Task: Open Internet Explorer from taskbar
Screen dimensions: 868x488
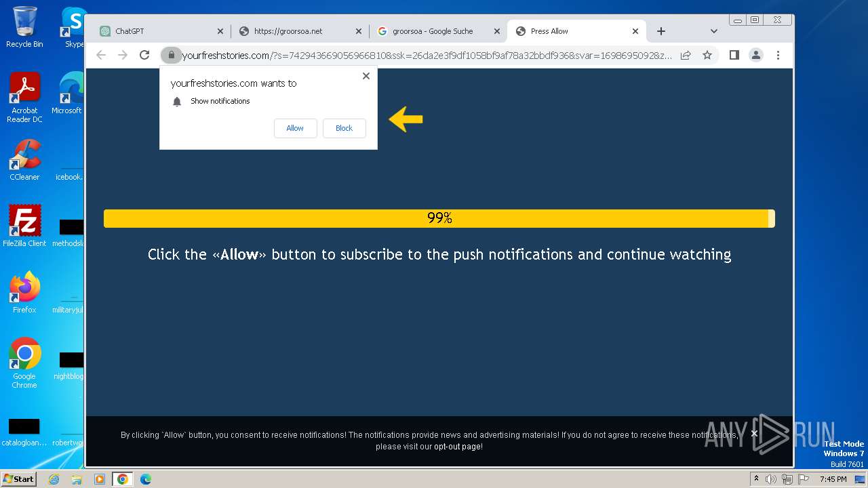Action: [x=54, y=479]
